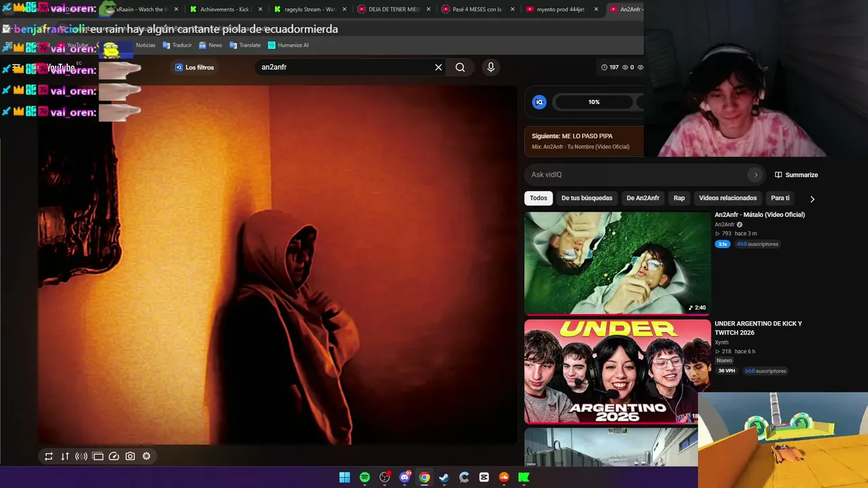Open the Humanize AI bookmark
The height and width of the screenshot is (488, 868).
288,45
